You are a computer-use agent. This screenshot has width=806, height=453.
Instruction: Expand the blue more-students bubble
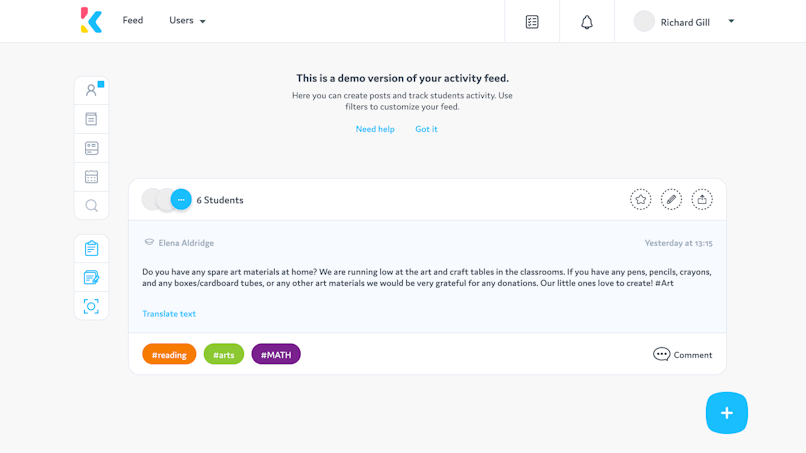click(x=181, y=200)
